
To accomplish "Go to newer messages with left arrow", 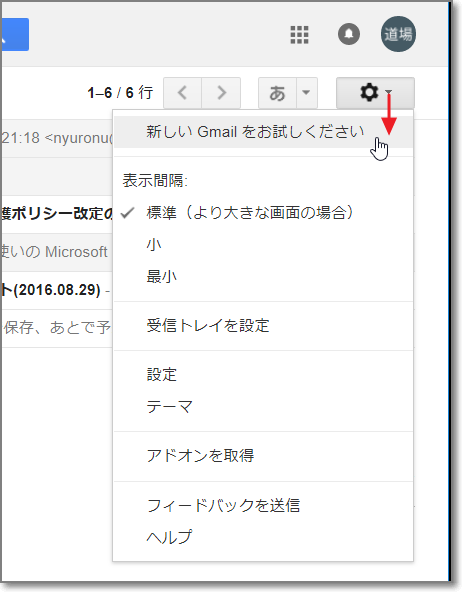I will pyautogui.click(x=183, y=93).
